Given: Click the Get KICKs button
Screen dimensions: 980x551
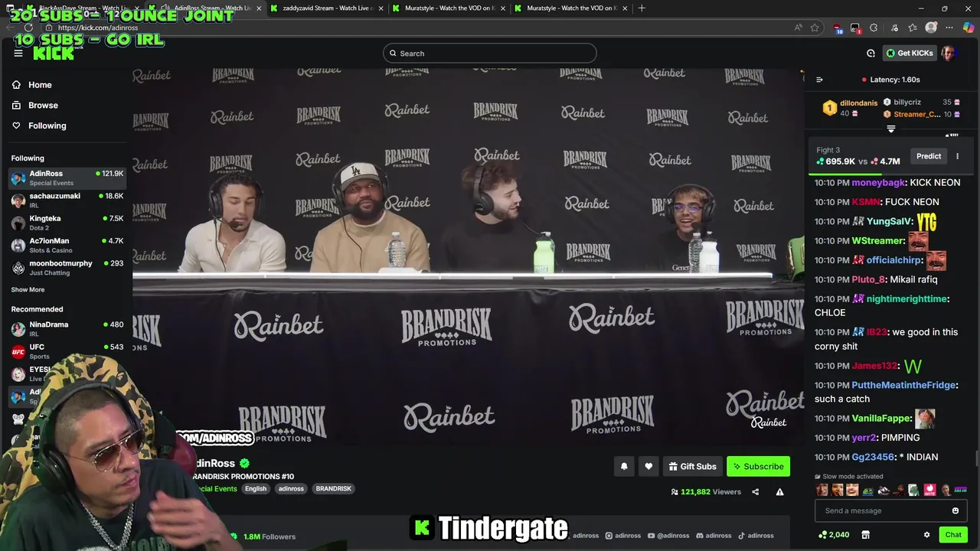Looking at the screenshot, I should 910,53.
